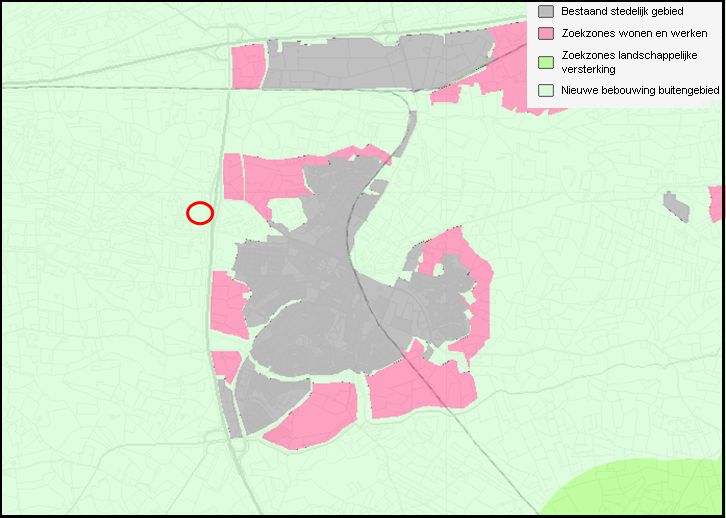Select the 'Zoekzones landschappelijke versterking' legend label
726x518 pixels.
pos(629,62)
